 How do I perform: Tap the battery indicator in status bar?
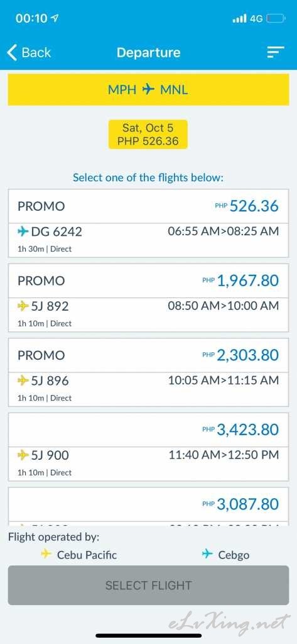coord(276,18)
